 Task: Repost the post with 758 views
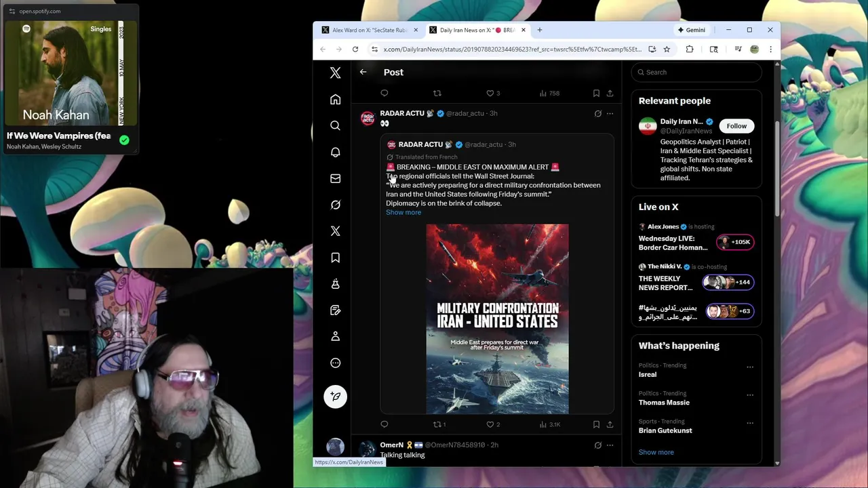(x=437, y=93)
